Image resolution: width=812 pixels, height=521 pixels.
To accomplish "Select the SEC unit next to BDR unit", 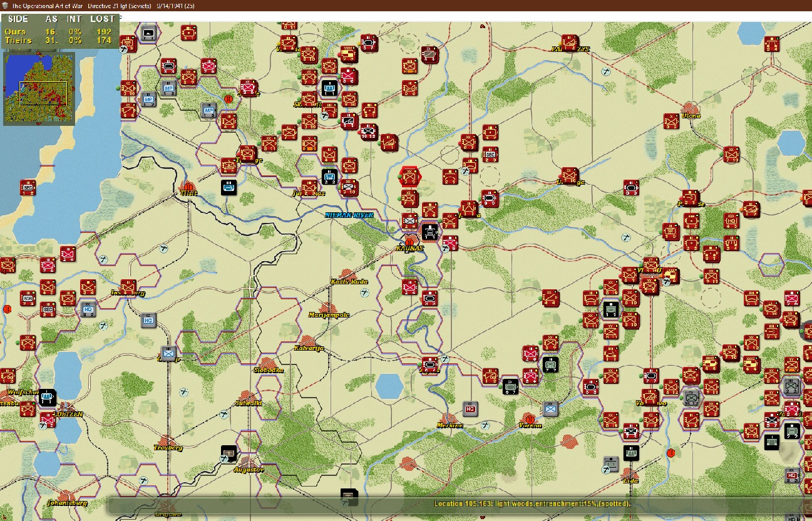I will [x=48, y=309].
